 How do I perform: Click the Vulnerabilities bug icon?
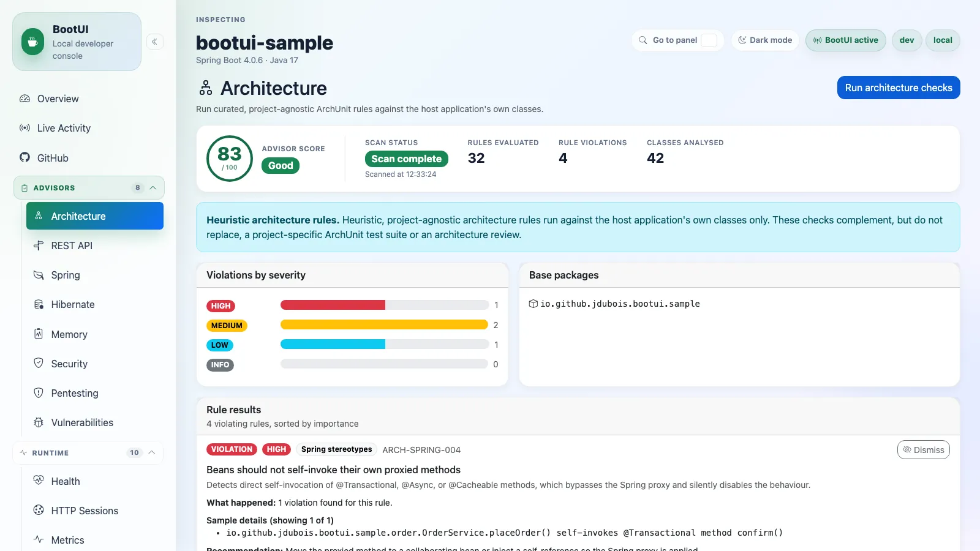tap(39, 422)
